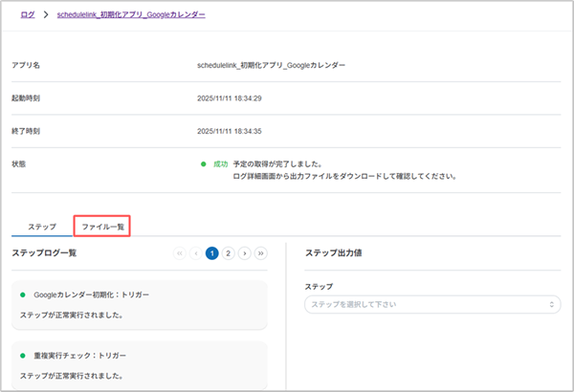This screenshot has width=574, height=392.
Task: Select page 2 in pagination
Action: point(228,253)
